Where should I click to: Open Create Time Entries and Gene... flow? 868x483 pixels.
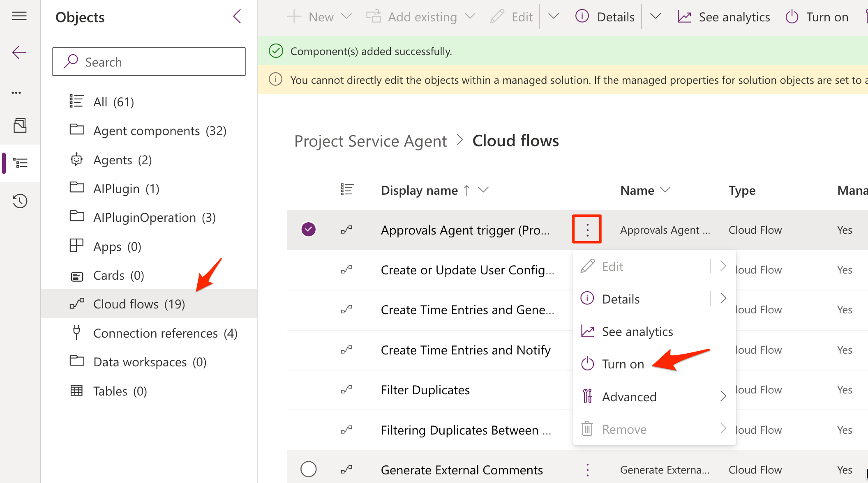click(x=467, y=310)
